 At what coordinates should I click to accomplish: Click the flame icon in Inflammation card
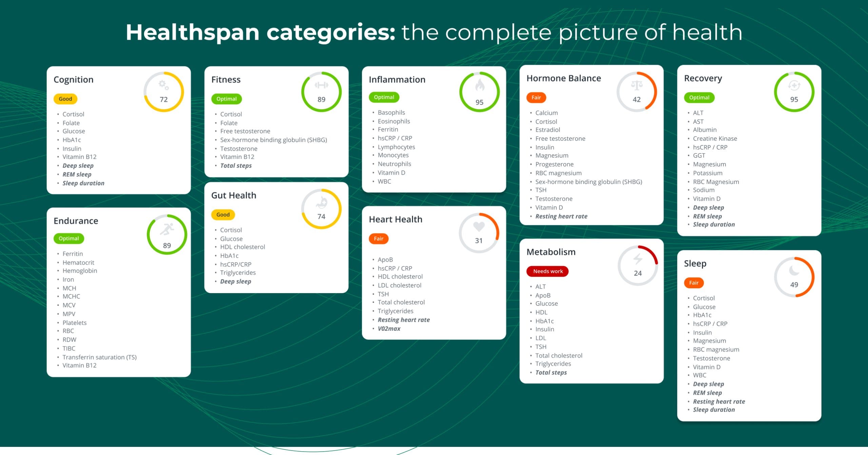(x=479, y=86)
